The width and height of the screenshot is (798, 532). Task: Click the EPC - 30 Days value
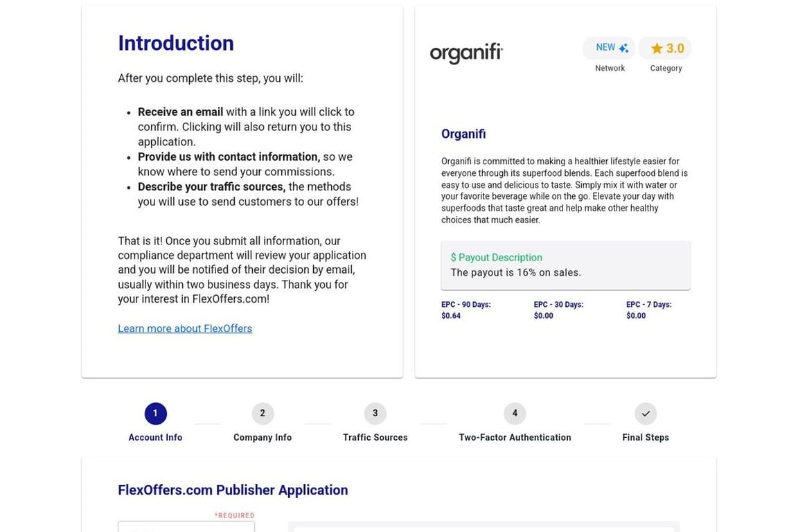coord(544,316)
